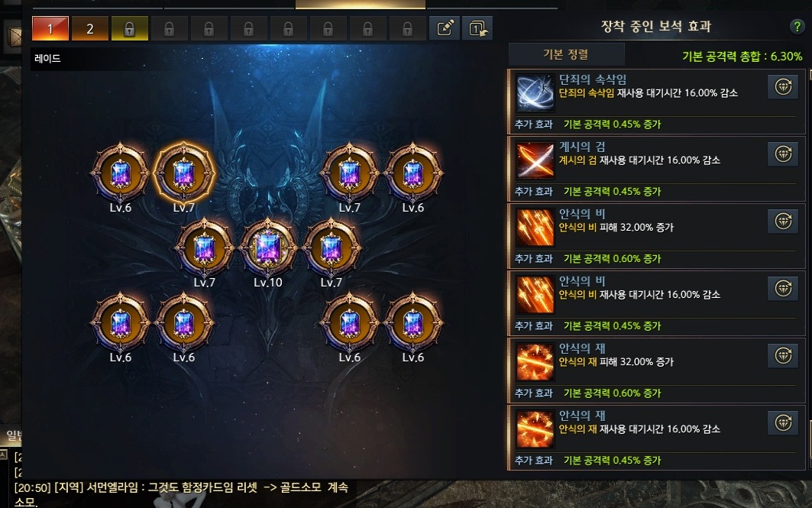Click gem icon for 단죄의 속삭임 row

783,86
